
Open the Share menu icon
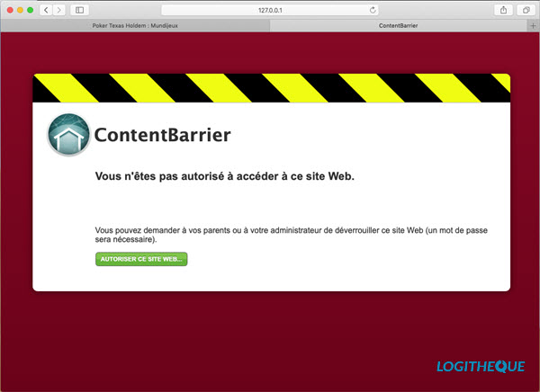coord(503,10)
